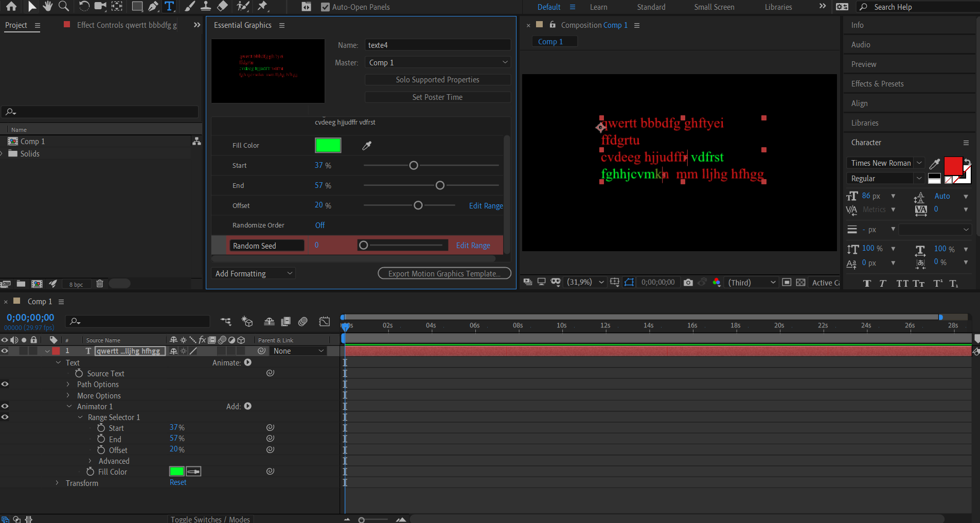Expand the Advanced group under Range Selector 1
The height and width of the screenshot is (523, 980).
tap(90, 461)
